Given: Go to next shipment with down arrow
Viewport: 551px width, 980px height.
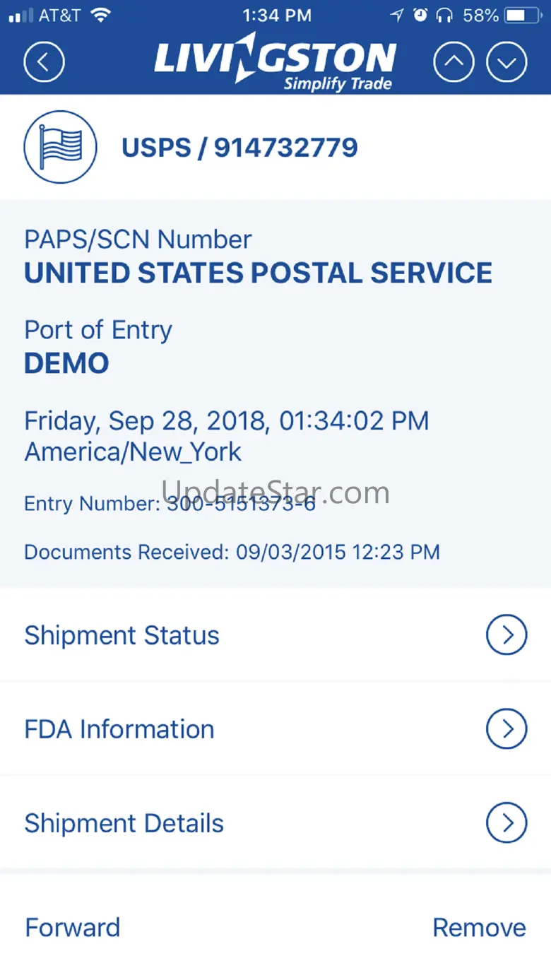Looking at the screenshot, I should pyautogui.click(x=506, y=62).
